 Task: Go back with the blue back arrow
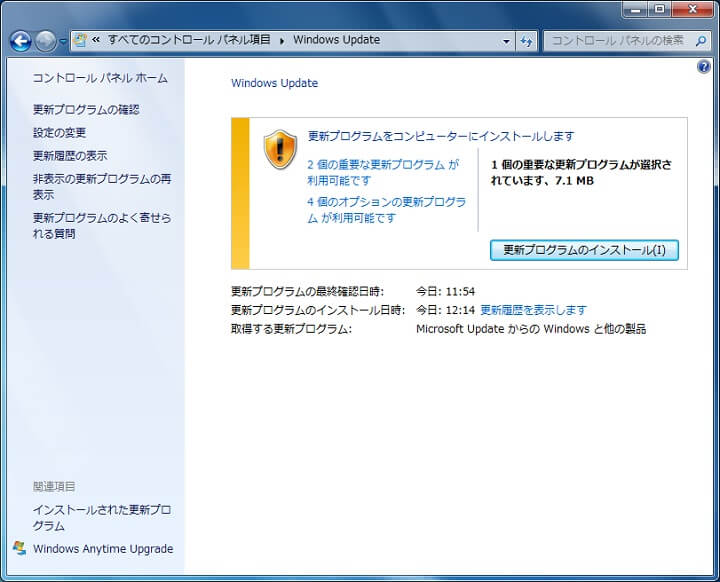click(21, 41)
